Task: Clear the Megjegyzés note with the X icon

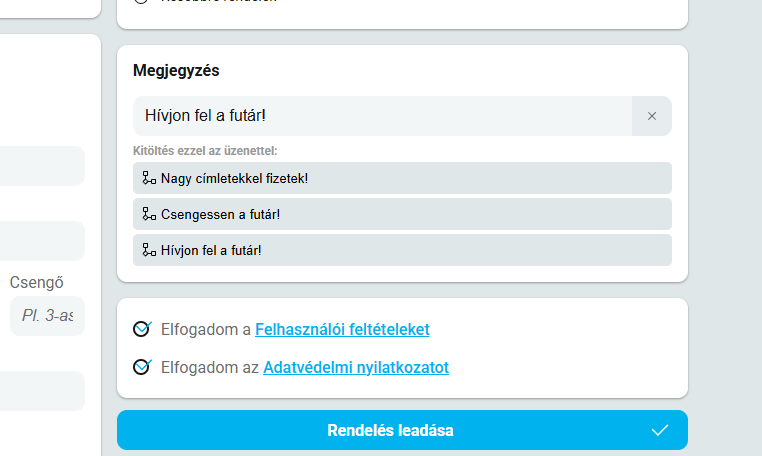Action: [651, 116]
